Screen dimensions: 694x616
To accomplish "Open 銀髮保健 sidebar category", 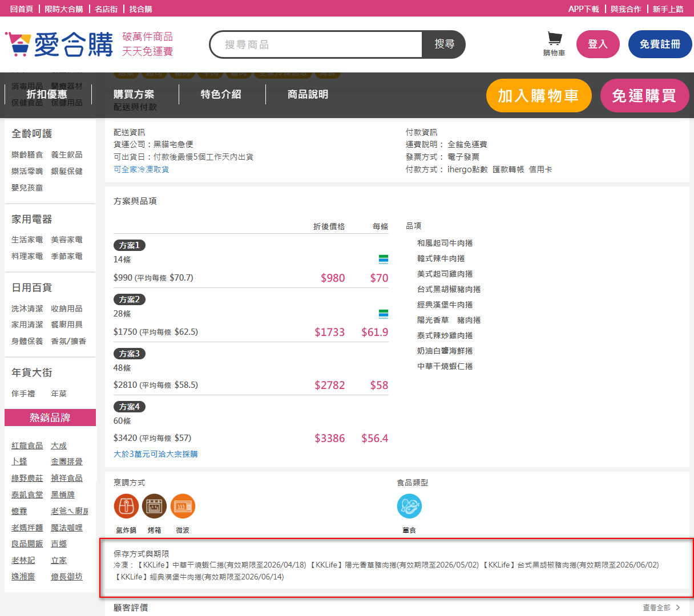I will 67,171.
